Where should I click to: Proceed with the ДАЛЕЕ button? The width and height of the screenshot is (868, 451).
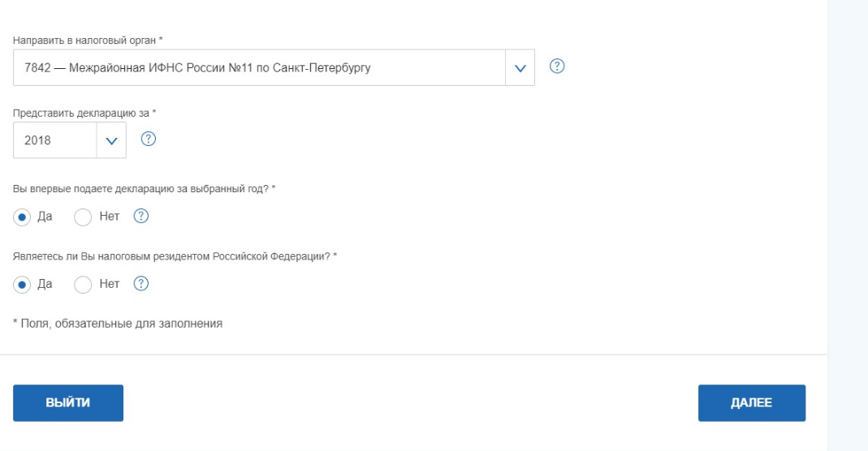[752, 403]
